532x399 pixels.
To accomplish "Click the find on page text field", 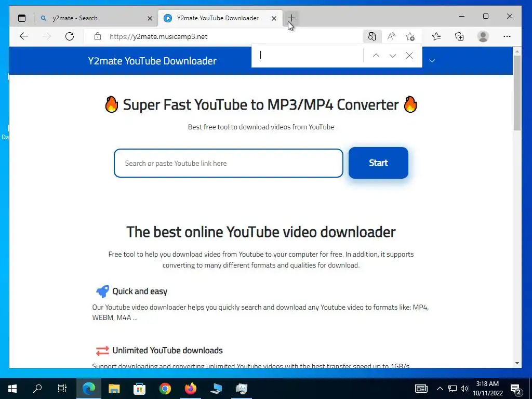I will (x=309, y=55).
